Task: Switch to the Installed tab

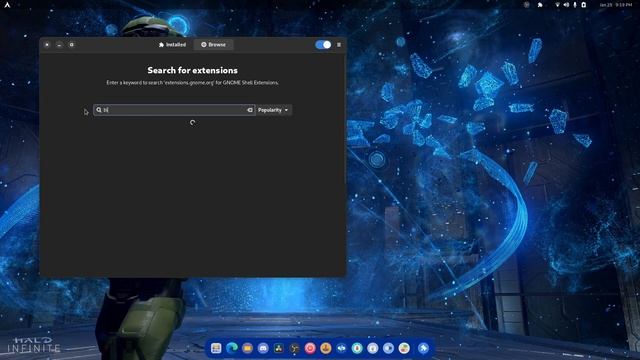Action: 172,44
